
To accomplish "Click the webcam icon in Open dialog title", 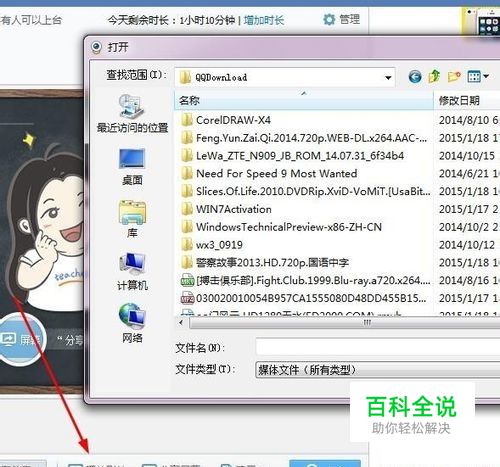I will pos(96,47).
